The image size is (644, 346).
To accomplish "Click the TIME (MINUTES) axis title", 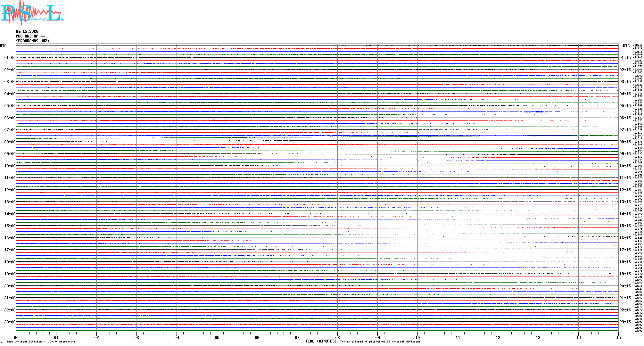I will pyautogui.click(x=321, y=341).
